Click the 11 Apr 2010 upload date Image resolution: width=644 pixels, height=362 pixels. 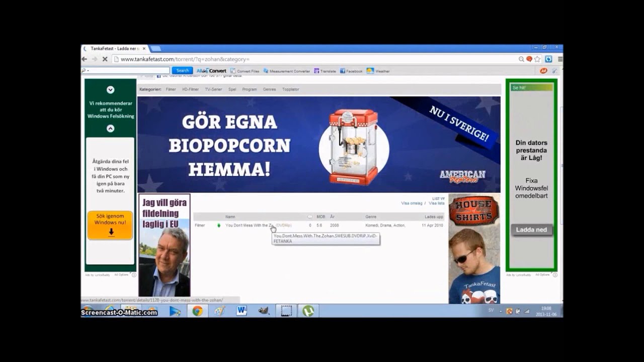point(432,225)
